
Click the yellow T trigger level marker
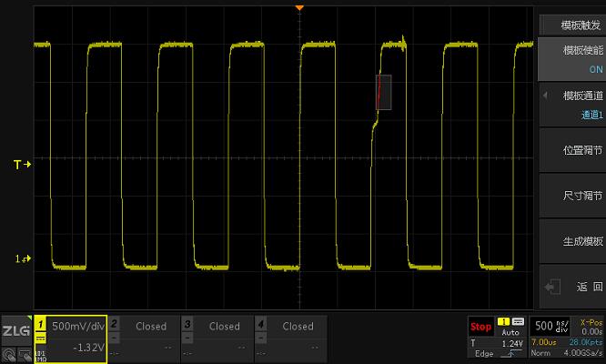click(23, 165)
